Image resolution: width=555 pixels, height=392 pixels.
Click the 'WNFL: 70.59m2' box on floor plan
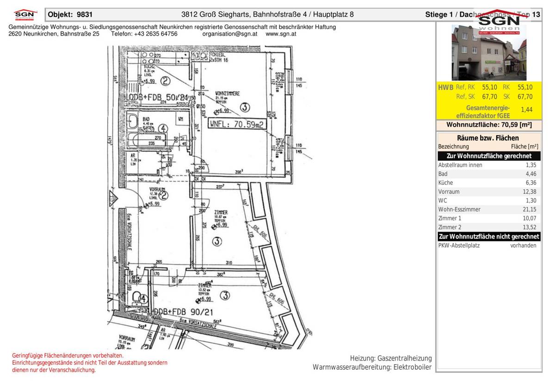[x=236, y=124]
